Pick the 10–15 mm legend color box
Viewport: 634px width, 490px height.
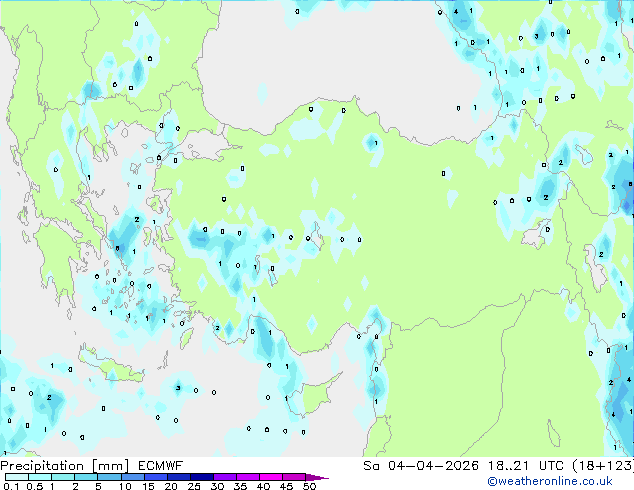[x=132, y=477]
